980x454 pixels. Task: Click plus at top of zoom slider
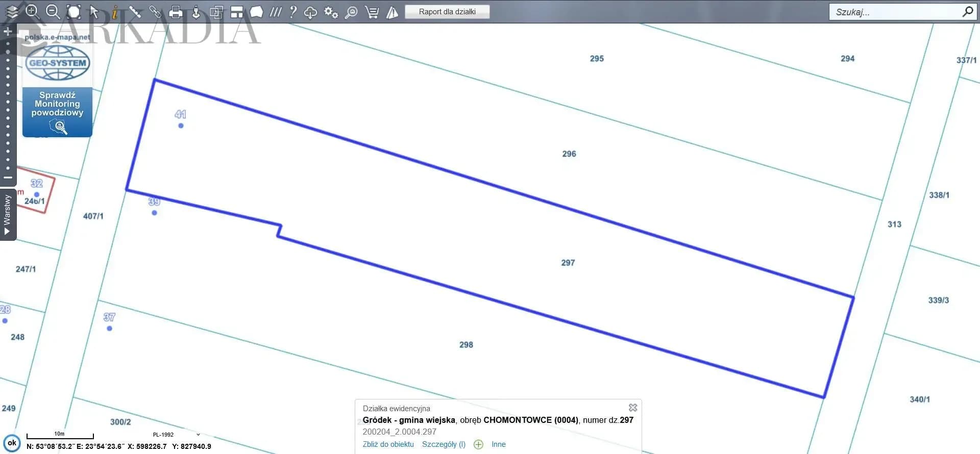click(8, 31)
